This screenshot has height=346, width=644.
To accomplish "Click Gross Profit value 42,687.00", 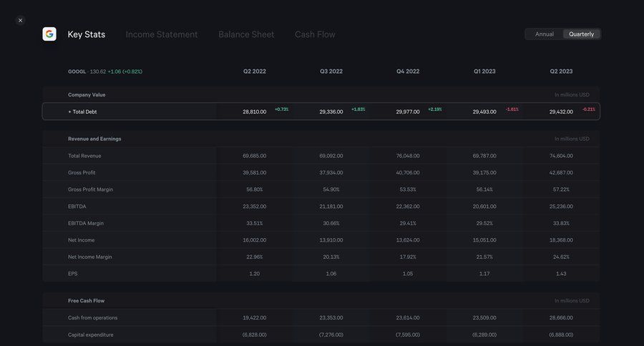I will point(561,173).
